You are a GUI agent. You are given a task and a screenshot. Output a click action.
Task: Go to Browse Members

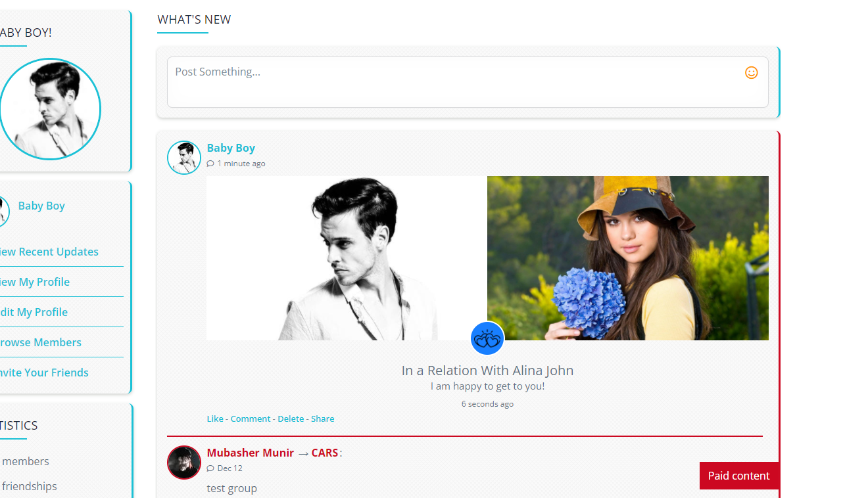point(40,342)
